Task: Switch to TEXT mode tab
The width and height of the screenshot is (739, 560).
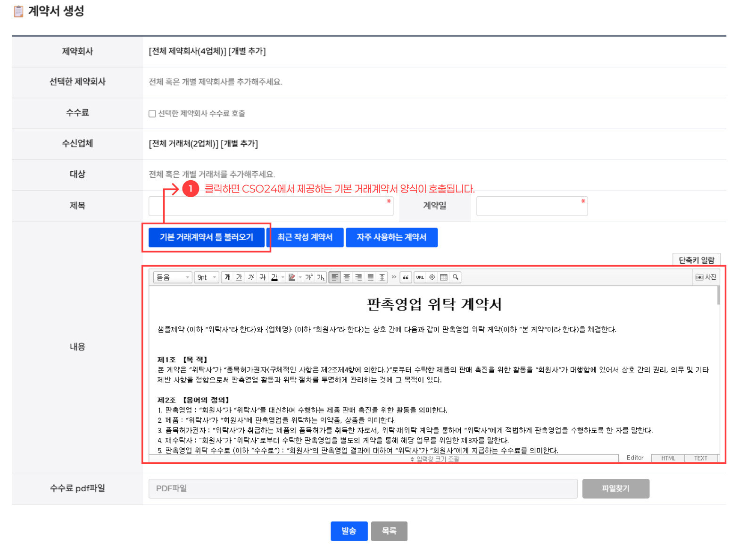Action: click(701, 458)
